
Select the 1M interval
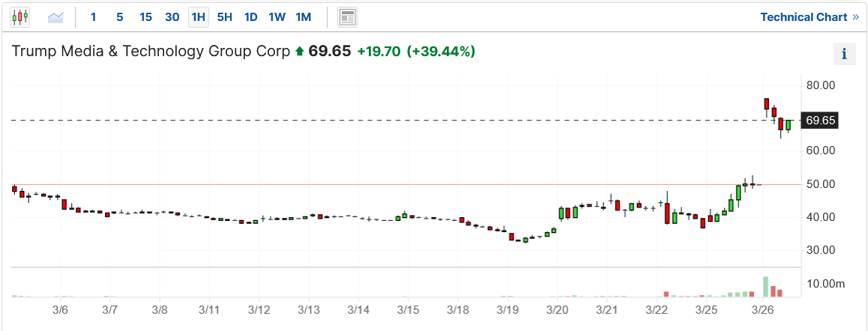304,17
